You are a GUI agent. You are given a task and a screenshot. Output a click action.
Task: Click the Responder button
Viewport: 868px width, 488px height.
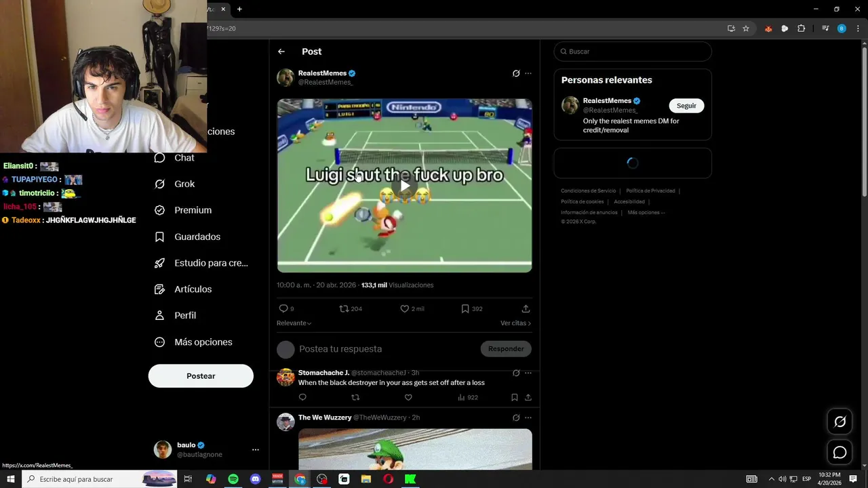(506, 349)
